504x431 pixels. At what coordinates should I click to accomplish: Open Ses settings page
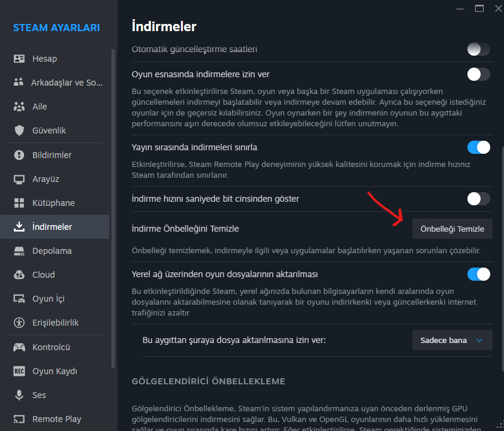click(x=55, y=395)
